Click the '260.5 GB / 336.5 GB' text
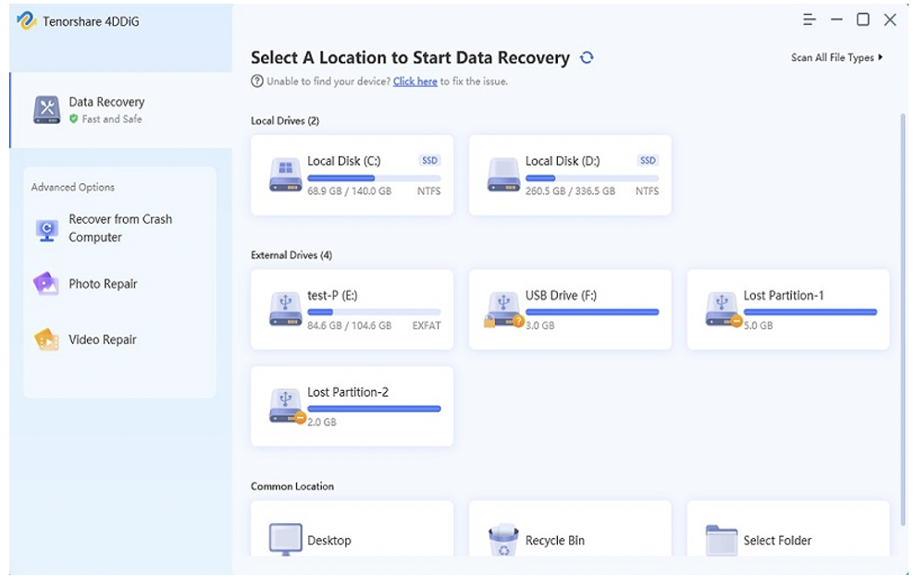Screen dimensions: 916x588 point(570,191)
